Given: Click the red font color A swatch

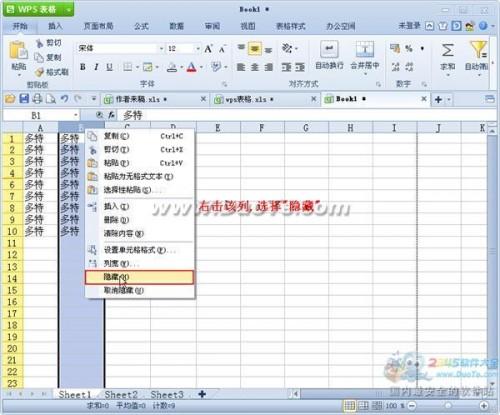Looking at the screenshot, I should [191, 67].
